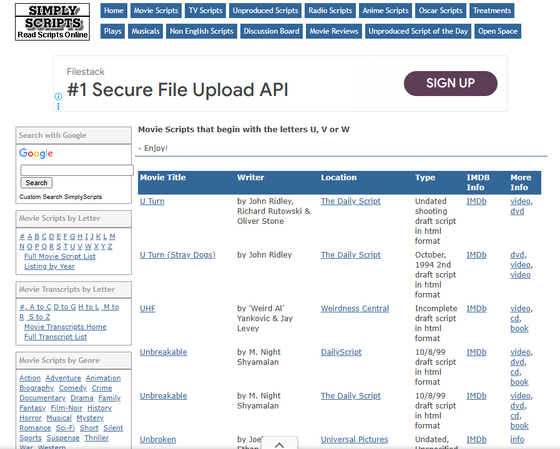Click the Movie Title column header
Image resolution: width=560 pixels, height=449 pixels.
coord(163,178)
